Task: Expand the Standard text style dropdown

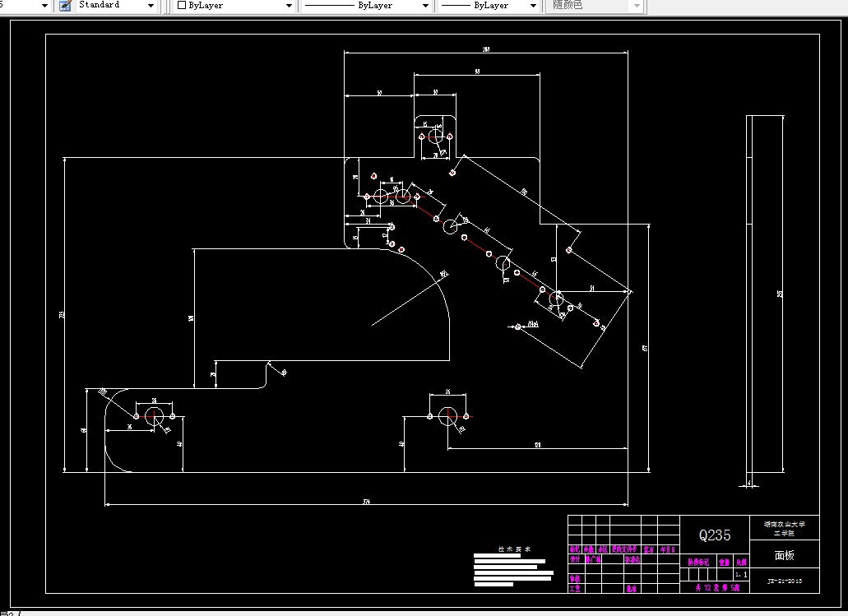Action: coord(151,6)
